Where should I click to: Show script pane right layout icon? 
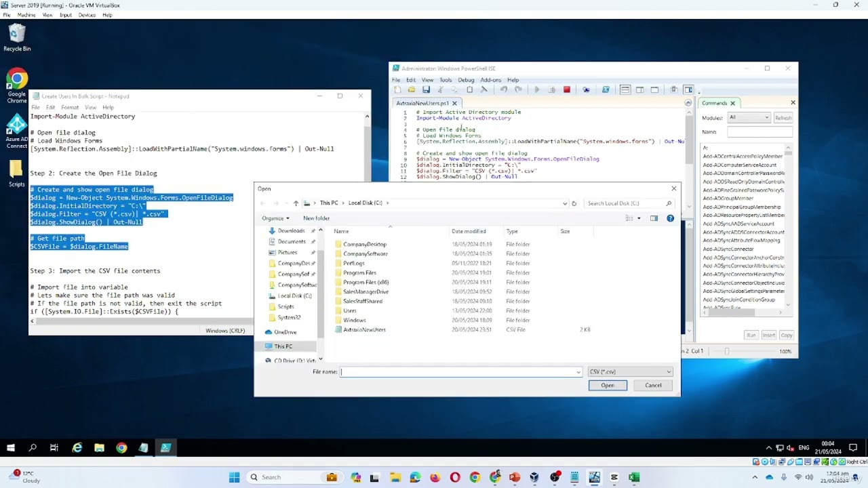639,89
